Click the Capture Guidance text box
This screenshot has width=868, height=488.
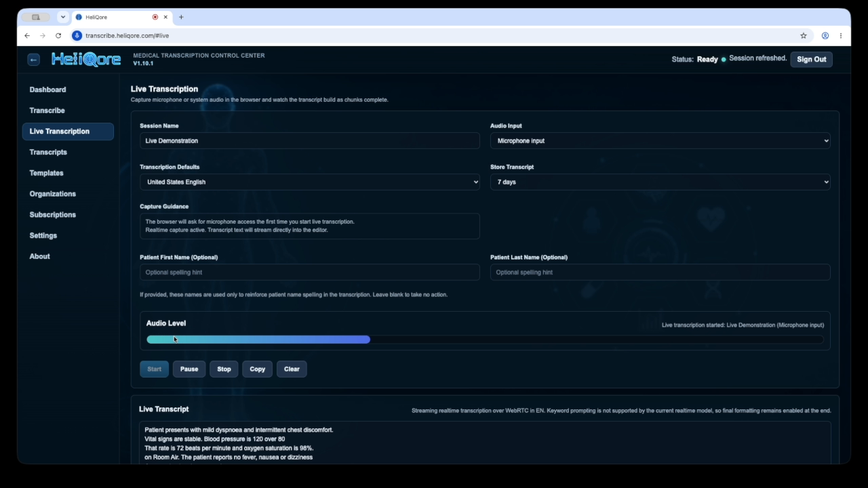[310, 226]
